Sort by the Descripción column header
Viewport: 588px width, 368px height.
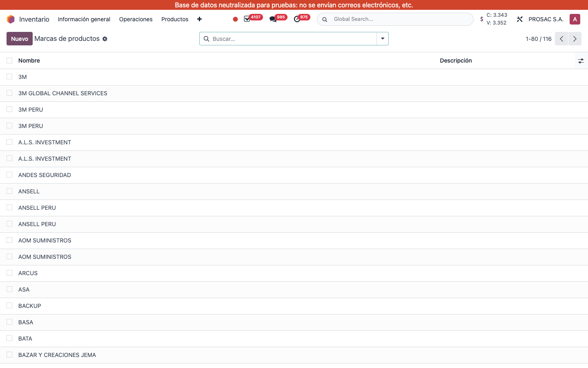pyautogui.click(x=456, y=61)
